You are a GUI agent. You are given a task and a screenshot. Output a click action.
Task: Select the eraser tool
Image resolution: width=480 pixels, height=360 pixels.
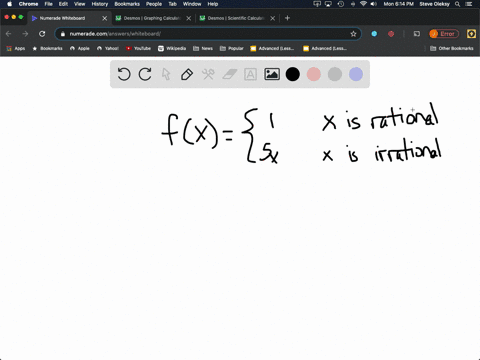point(229,74)
